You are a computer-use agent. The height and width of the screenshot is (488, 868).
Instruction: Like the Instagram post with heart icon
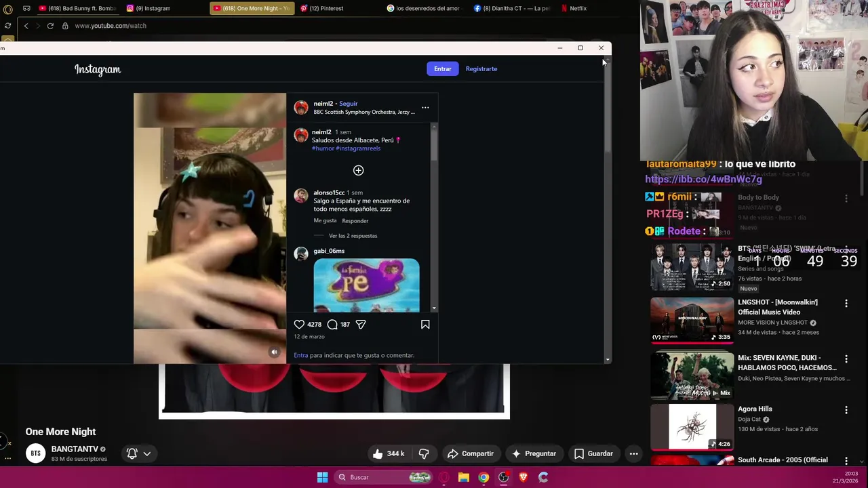click(x=299, y=325)
